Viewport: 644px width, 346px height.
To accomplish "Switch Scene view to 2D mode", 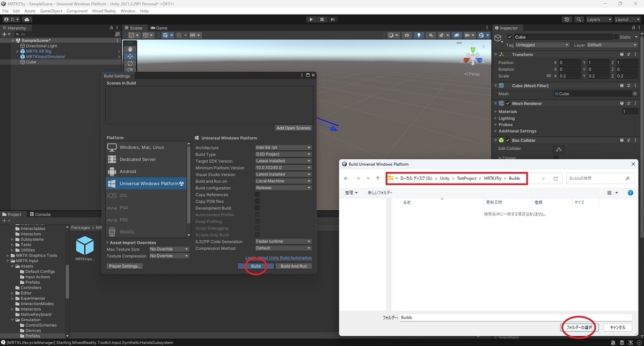I will [x=407, y=35].
